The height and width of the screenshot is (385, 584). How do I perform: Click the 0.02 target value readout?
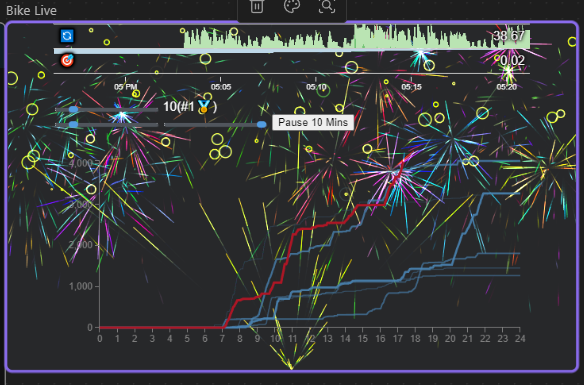(x=512, y=60)
